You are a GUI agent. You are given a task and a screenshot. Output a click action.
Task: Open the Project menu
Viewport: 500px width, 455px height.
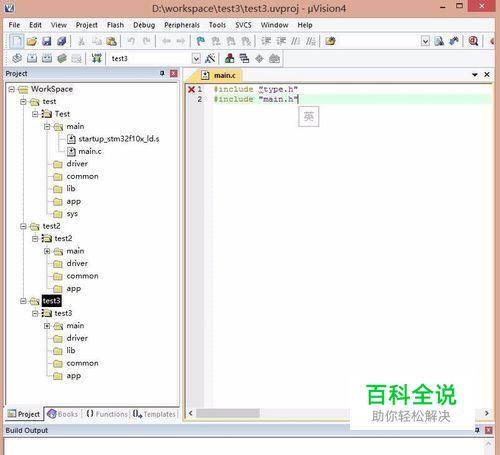coord(87,25)
